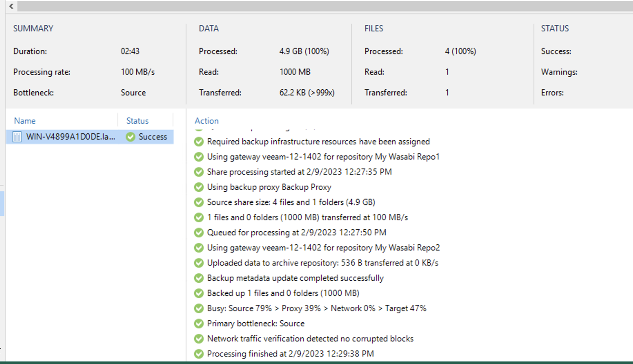Click Data Processed value 4.9 GB (100%)
Image resolution: width=633 pixels, height=364 pixels.
click(x=304, y=51)
